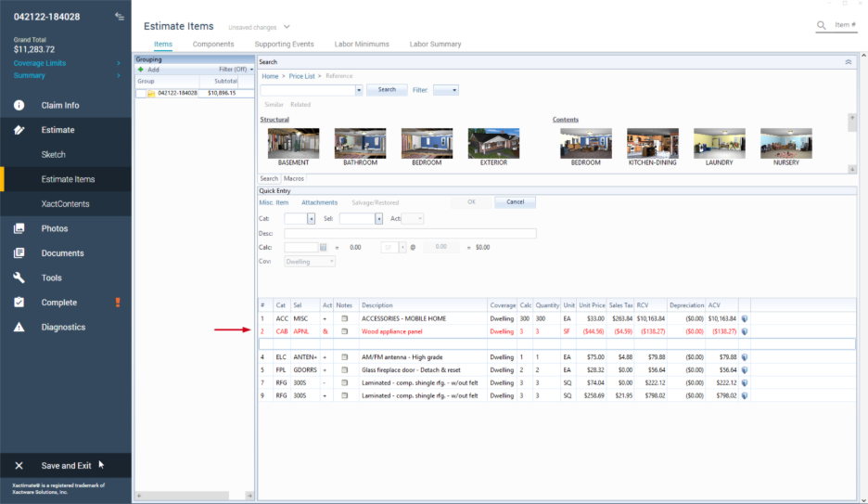Image resolution: width=868 pixels, height=504 pixels.
Task: Open notes icon for Wood appliance panel row
Action: pos(343,331)
